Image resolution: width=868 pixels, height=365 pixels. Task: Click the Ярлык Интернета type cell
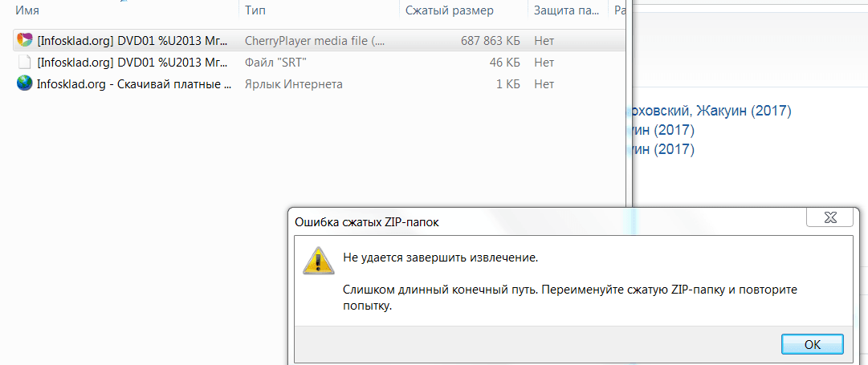pyautogui.click(x=293, y=84)
